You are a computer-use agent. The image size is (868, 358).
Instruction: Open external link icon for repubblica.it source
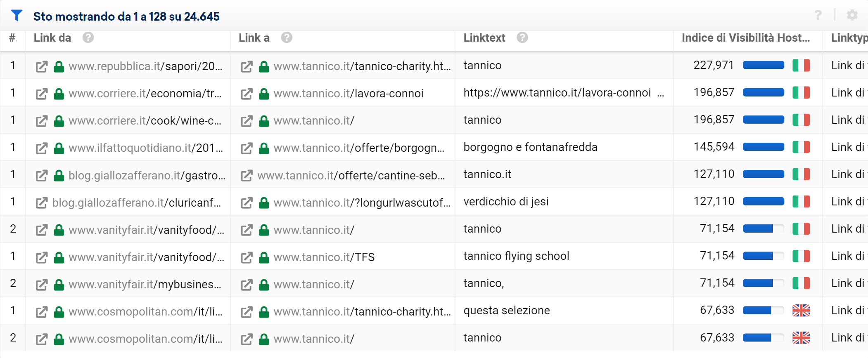(42, 66)
